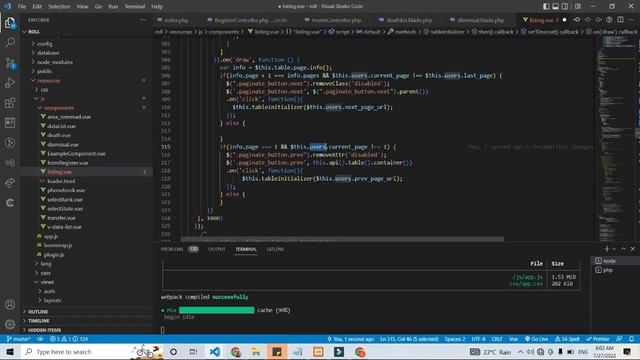Screen dimensions: 640x360
Task: Open the File menu
Action: pos(22,7)
